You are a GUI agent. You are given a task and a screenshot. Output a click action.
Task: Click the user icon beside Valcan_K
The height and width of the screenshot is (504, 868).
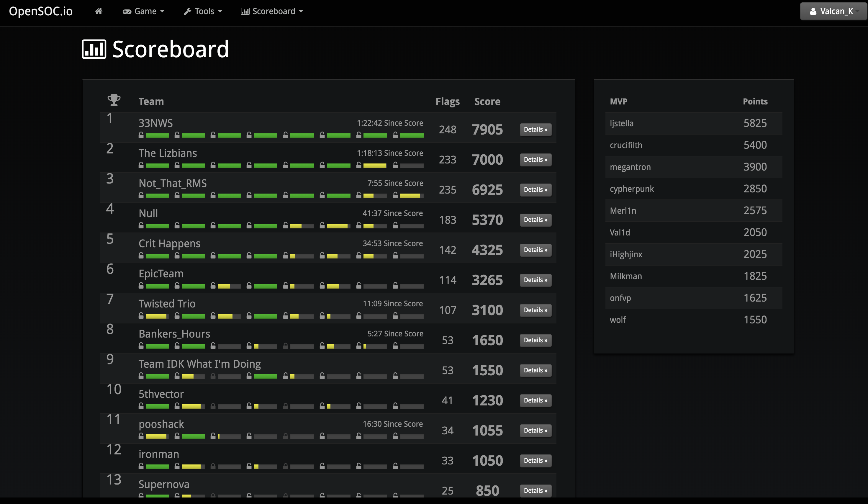coord(813,12)
